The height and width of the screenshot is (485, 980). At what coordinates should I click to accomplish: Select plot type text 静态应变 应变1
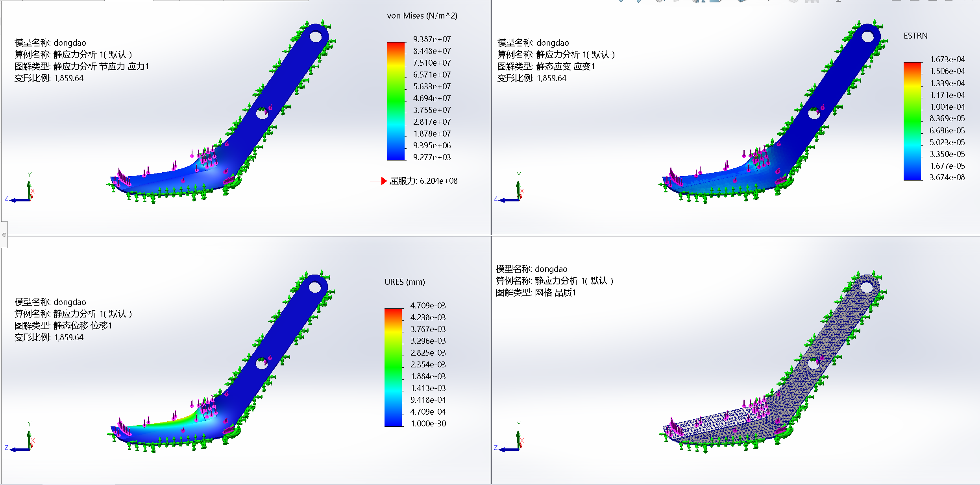566,66
